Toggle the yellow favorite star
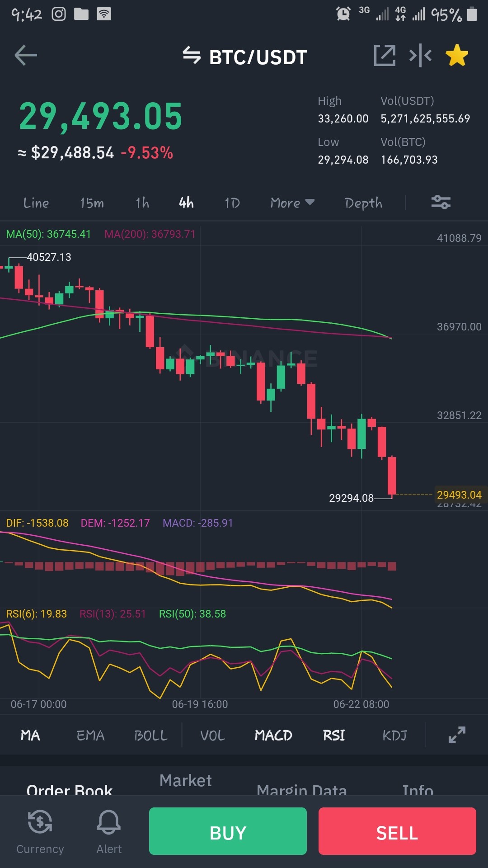The width and height of the screenshot is (488, 868). (457, 55)
